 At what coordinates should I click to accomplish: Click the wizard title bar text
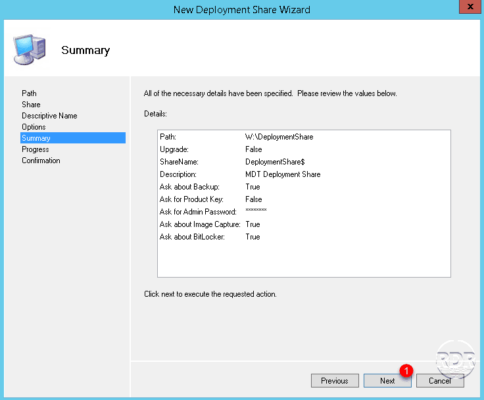(x=242, y=10)
